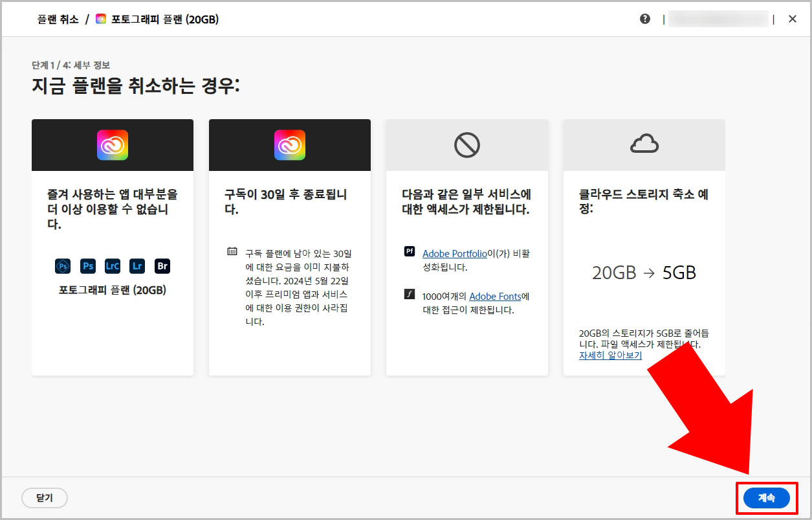812x520 pixels.
Task: Click the 다음과 같은 일부 서비스에 card title
Action: click(x=466, y=201)
